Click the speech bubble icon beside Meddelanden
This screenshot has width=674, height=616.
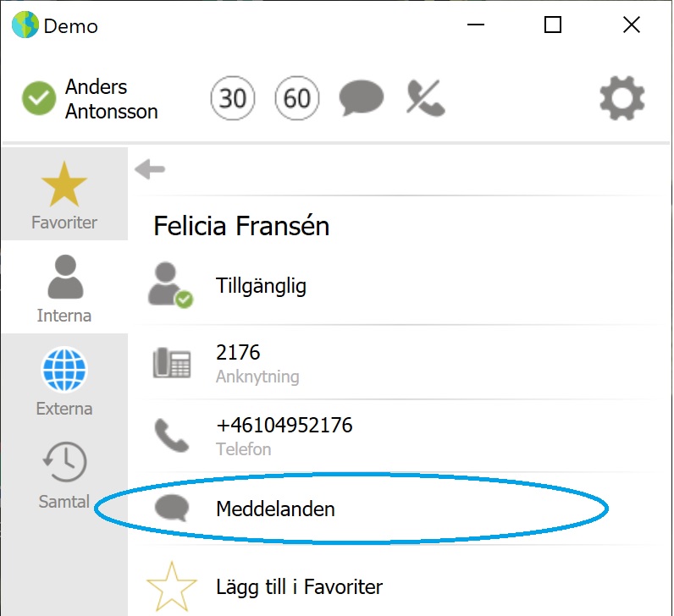[x=172, y=509]
